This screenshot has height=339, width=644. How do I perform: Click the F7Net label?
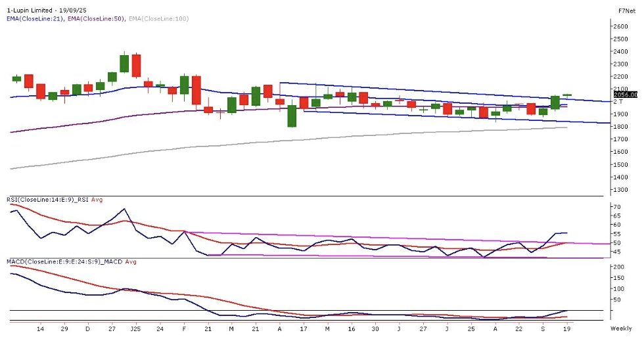(x=627, y=11)
